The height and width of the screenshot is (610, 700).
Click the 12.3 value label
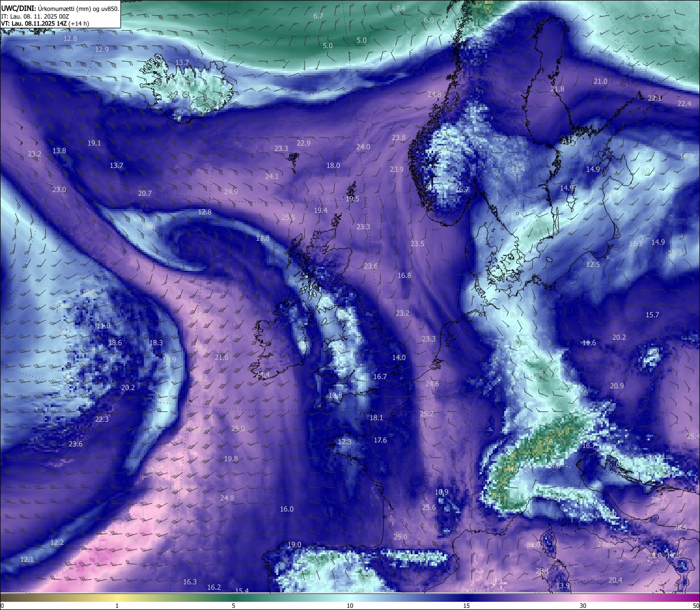[x=345, y=442]
